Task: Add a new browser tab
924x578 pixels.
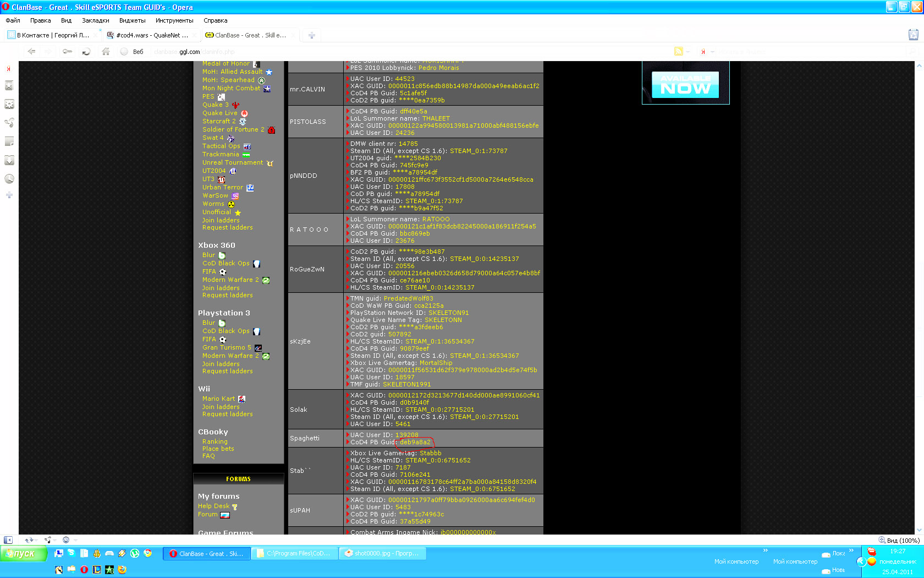Action: 311,35
